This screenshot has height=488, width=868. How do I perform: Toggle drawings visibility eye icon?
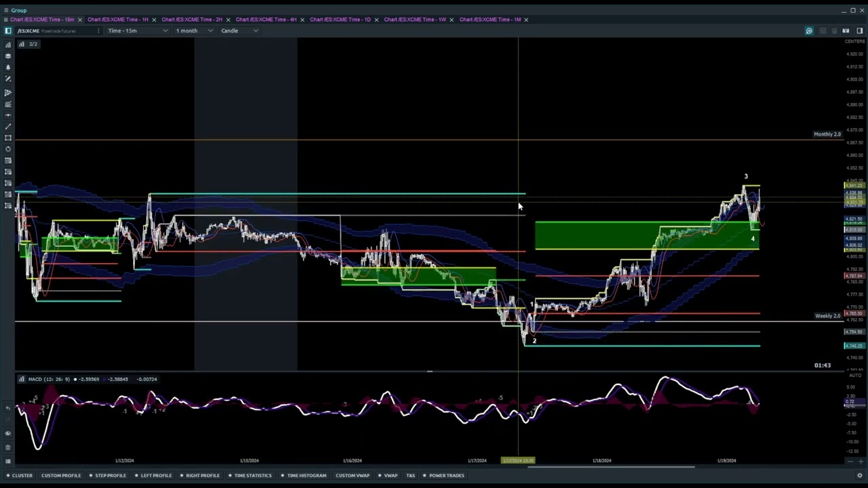click(x=8, y=434)
